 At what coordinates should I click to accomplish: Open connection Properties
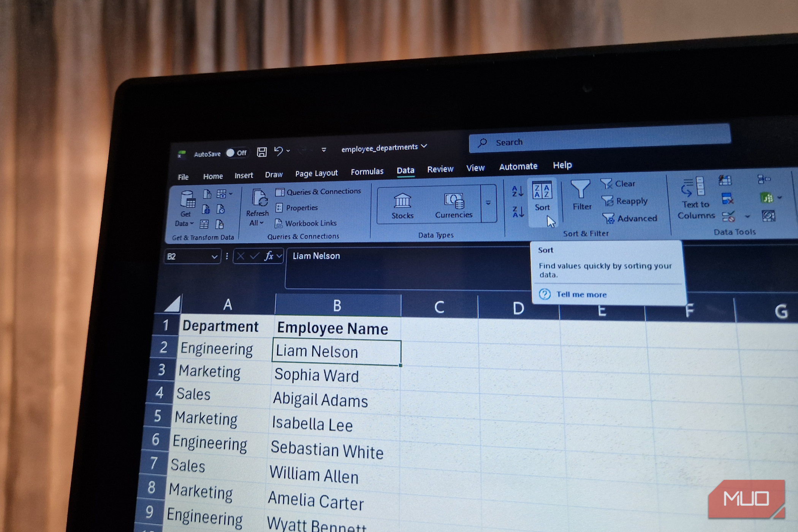pyautogui.click(x=297, y=207)
